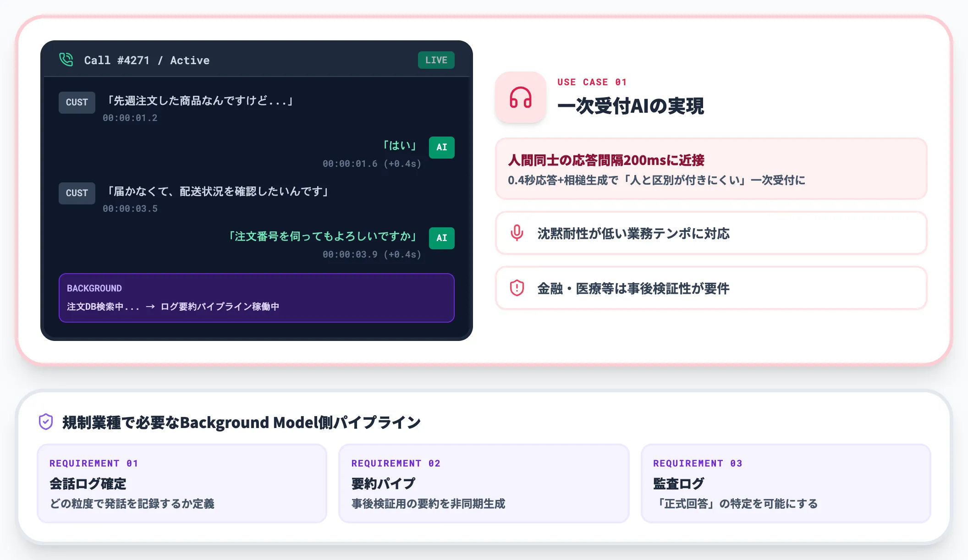Click the BACKGROUND label in purple panel
This screenshot has width=968, height=560.
click(x=94, y=288)
